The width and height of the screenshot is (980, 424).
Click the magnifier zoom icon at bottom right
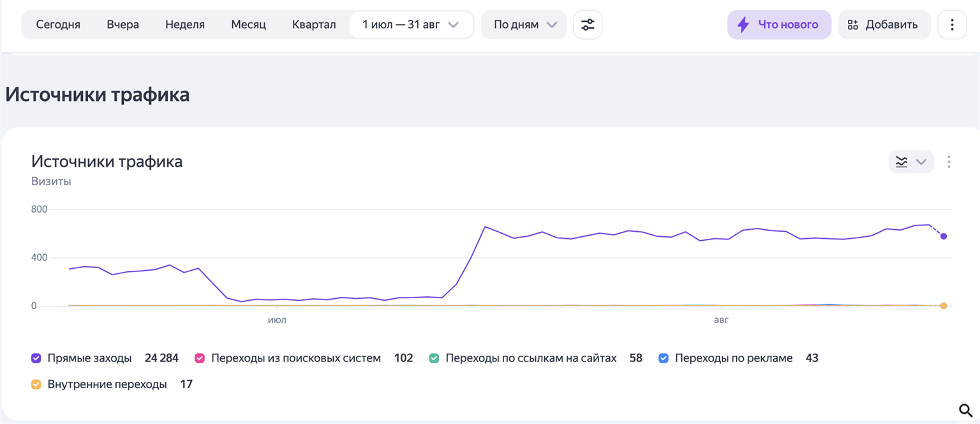point(965,409)
